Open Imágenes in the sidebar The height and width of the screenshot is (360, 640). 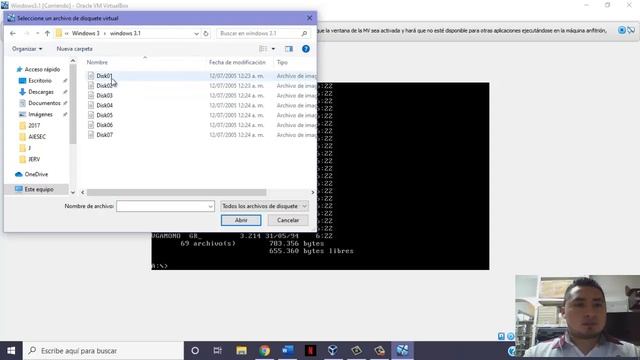coord(40,114)
